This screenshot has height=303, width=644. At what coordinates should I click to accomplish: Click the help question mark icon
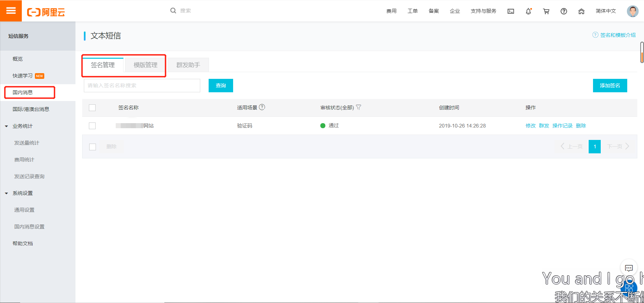pyautogui.click(x=564, y=11)
